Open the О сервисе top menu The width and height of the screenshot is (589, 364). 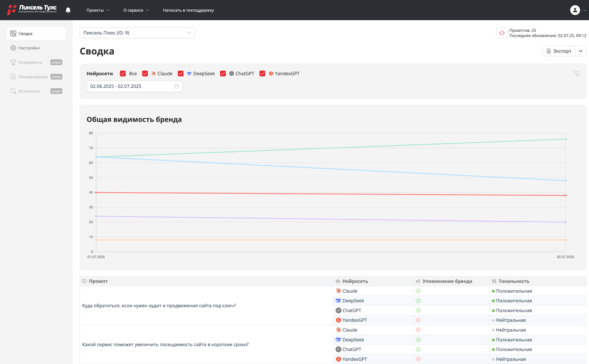click(136, 10)
